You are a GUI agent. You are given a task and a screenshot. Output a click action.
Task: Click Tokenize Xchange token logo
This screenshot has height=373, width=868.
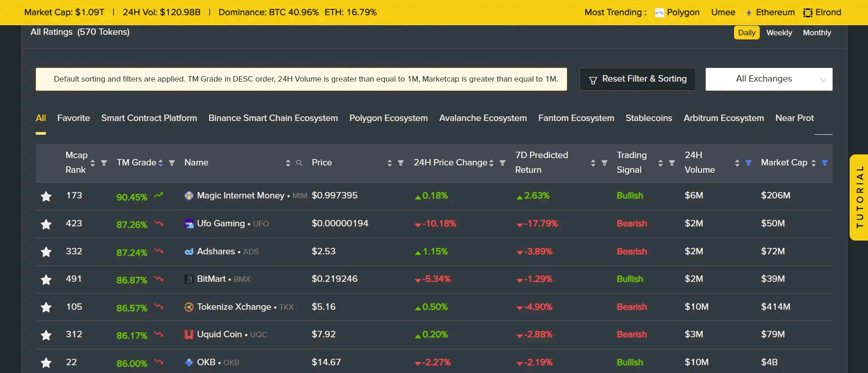coord(189,307)
